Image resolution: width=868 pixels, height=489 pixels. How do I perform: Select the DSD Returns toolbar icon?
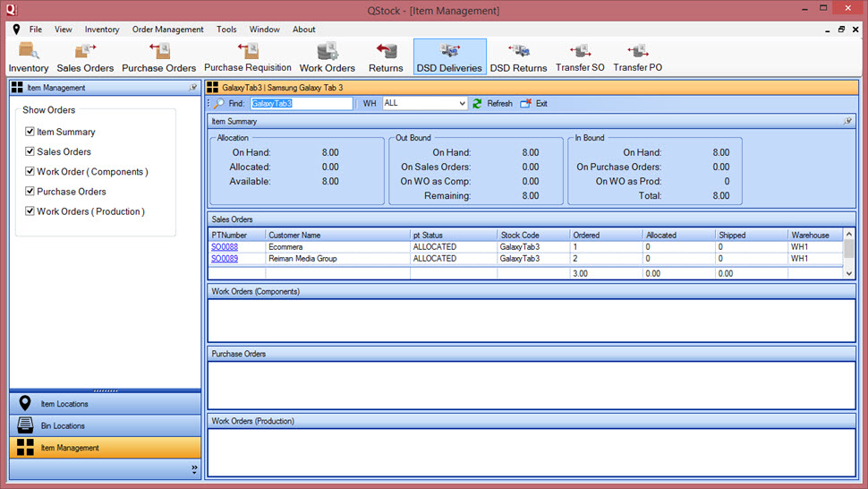coord(518,56)
